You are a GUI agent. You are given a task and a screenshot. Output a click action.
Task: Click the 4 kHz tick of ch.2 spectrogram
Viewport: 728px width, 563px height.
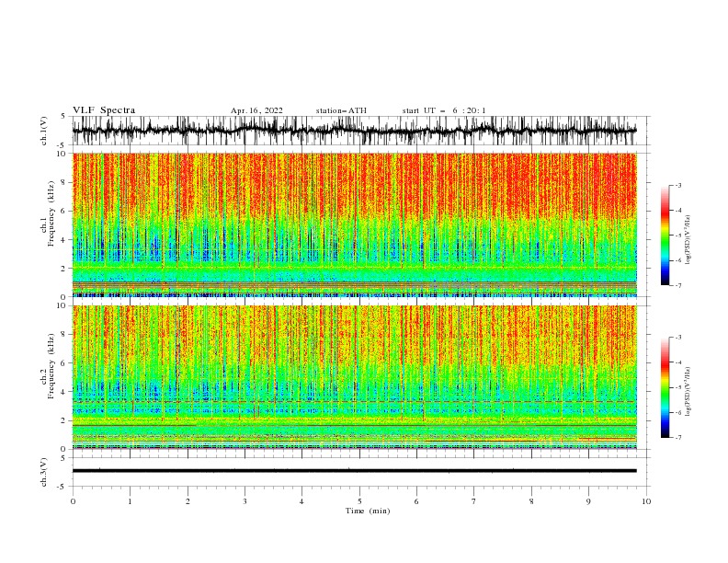click(64, 392)
